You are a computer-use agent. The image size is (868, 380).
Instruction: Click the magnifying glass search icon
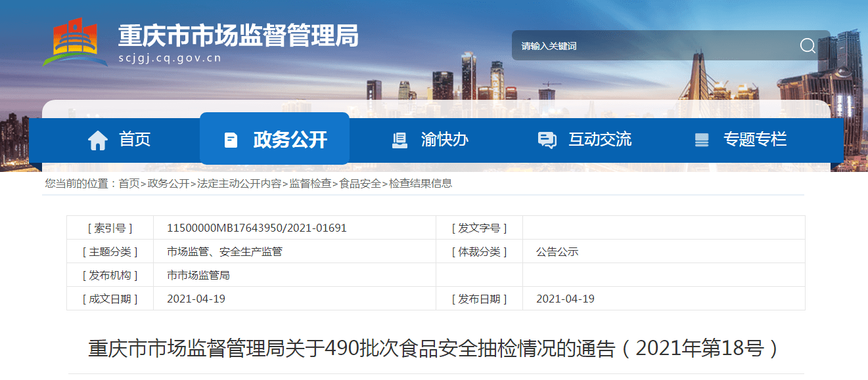pyautogui.click(x=807, y=45)
